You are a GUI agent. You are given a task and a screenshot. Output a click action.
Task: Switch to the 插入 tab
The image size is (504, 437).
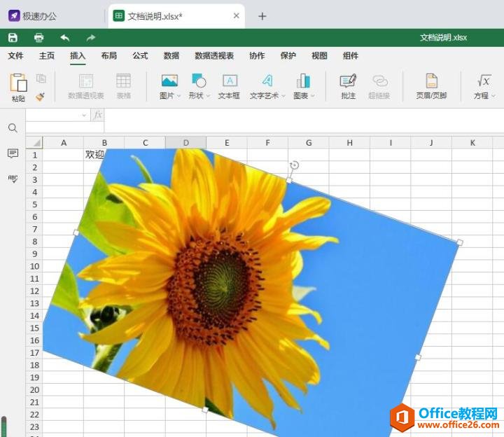78,55
